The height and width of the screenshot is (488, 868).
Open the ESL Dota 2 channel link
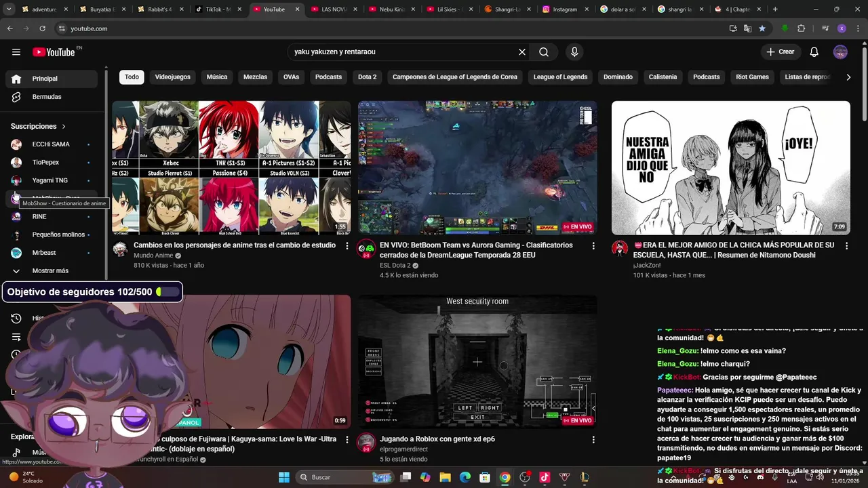click(x=395, y=266)
